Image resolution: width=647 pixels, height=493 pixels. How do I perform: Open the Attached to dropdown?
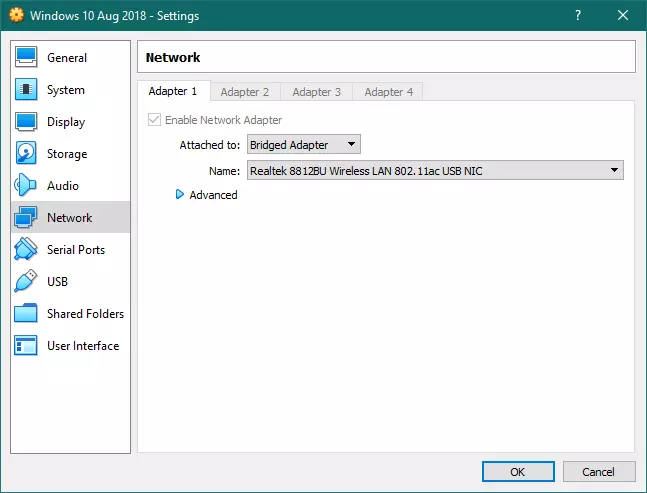pyautogui.click(x=303, y=145)
